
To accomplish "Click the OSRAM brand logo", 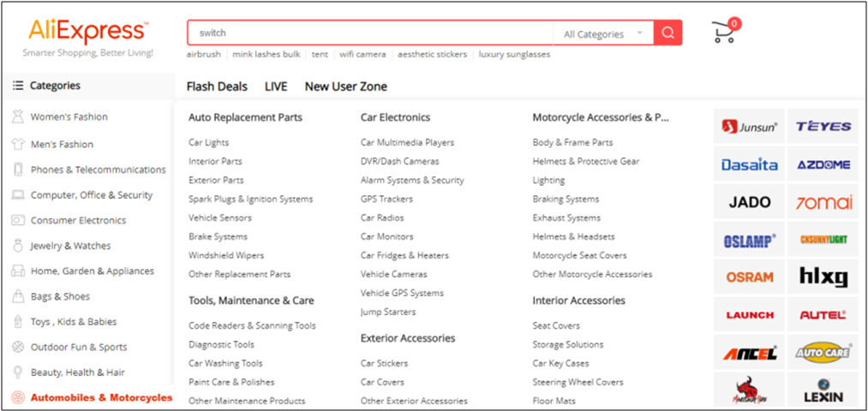I will pyautogui.click(x=749, y=277).
